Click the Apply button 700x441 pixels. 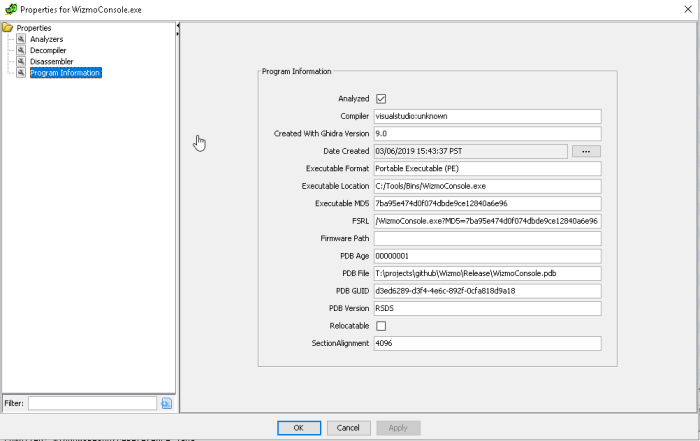(398, 428)
